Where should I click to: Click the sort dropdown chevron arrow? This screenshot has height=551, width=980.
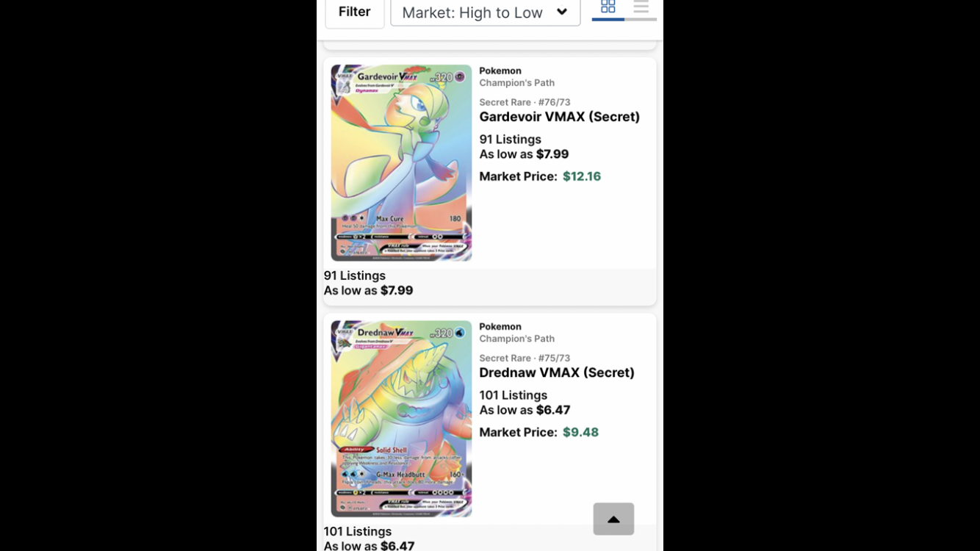[x=562, y=12]
